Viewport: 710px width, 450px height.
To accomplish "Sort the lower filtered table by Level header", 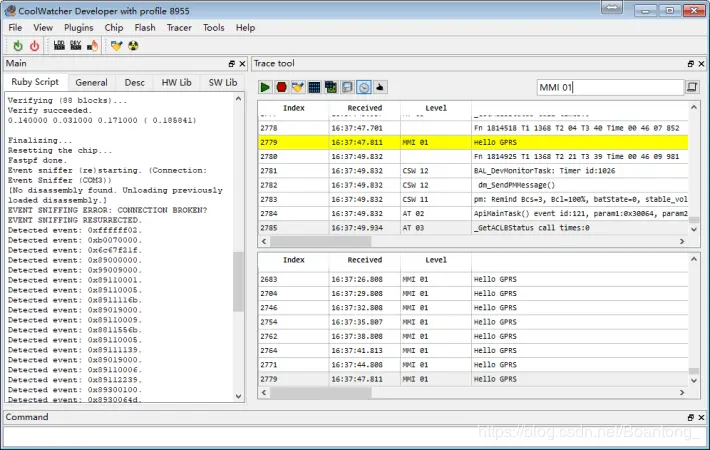I will (x=436, y=260).
